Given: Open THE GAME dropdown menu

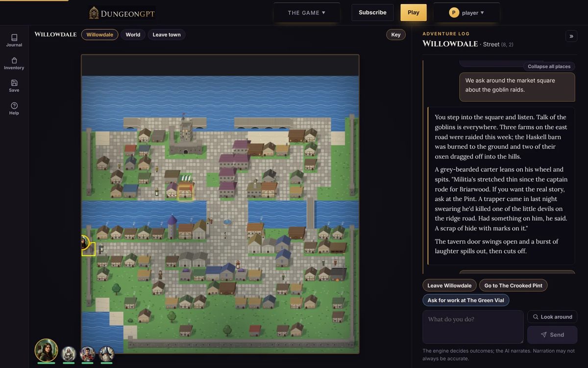Looking at the screenshot, I should click(x=307, y=13).
